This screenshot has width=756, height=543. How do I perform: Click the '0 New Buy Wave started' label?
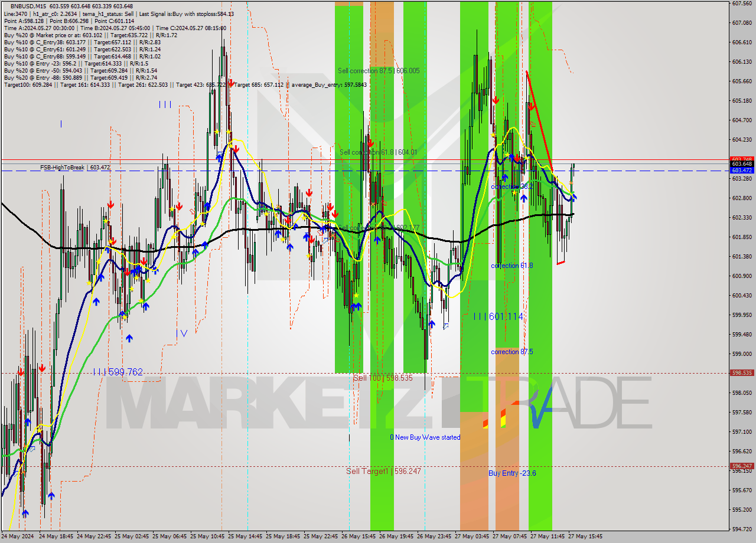[425, 437]
